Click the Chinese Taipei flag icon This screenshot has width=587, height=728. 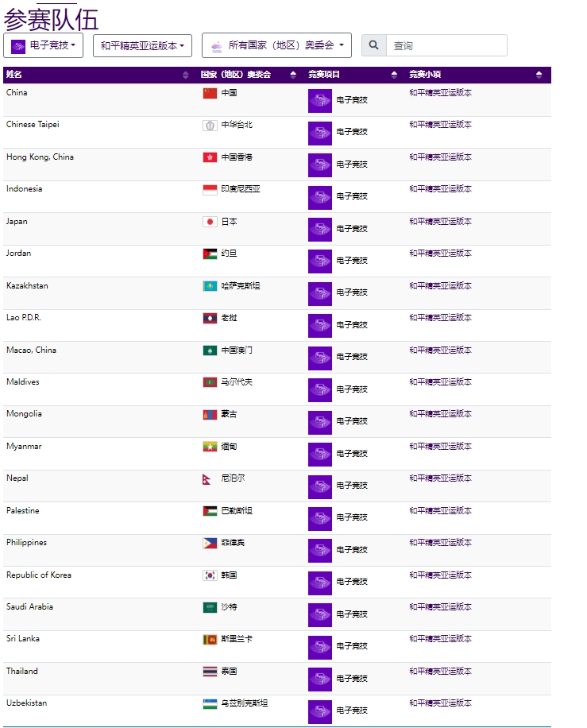(x=210, y=126)
